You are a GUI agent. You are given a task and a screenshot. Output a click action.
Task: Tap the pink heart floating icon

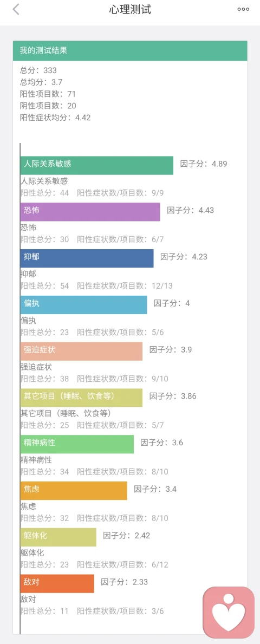[x=229, y=613]
